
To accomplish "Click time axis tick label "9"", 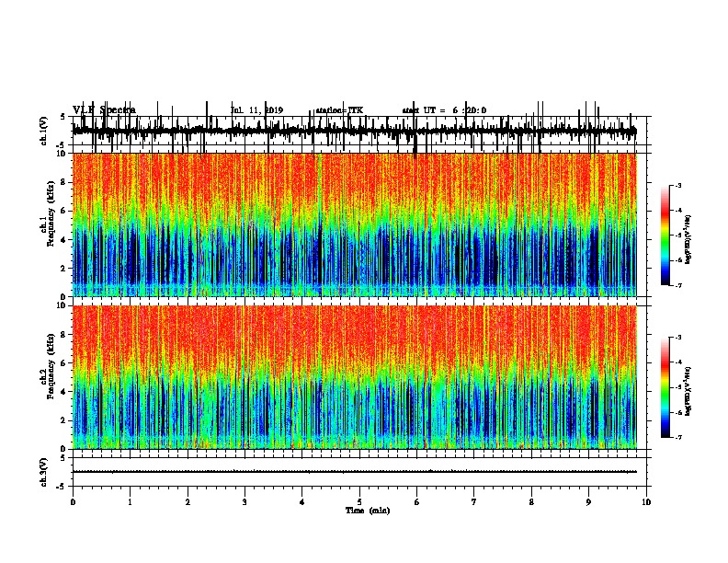I will click(588, 502).
